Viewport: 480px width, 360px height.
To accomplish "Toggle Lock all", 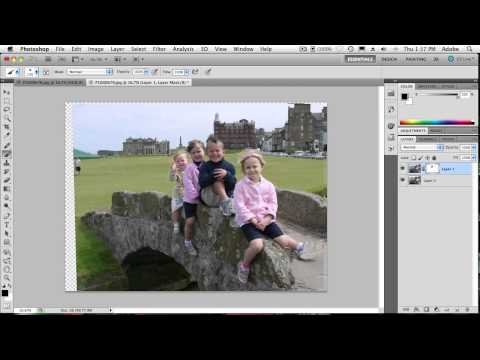I will [x=434, y=158].
